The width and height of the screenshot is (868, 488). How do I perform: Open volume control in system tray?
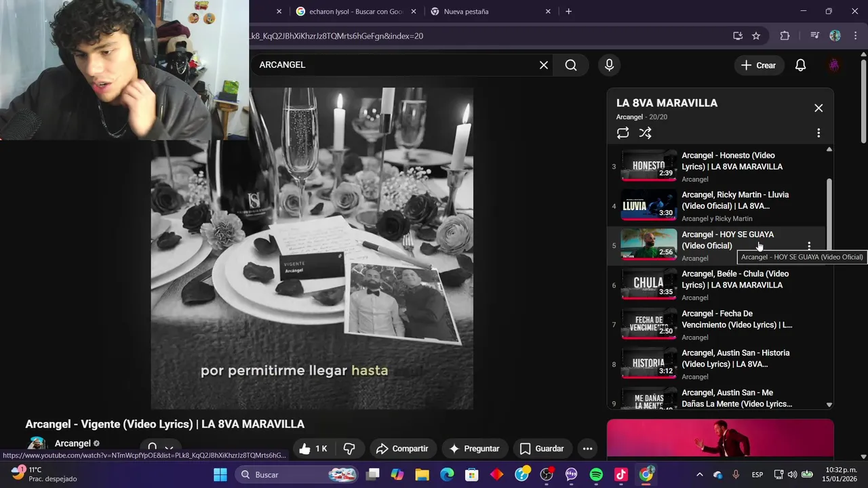pos(793,474)
